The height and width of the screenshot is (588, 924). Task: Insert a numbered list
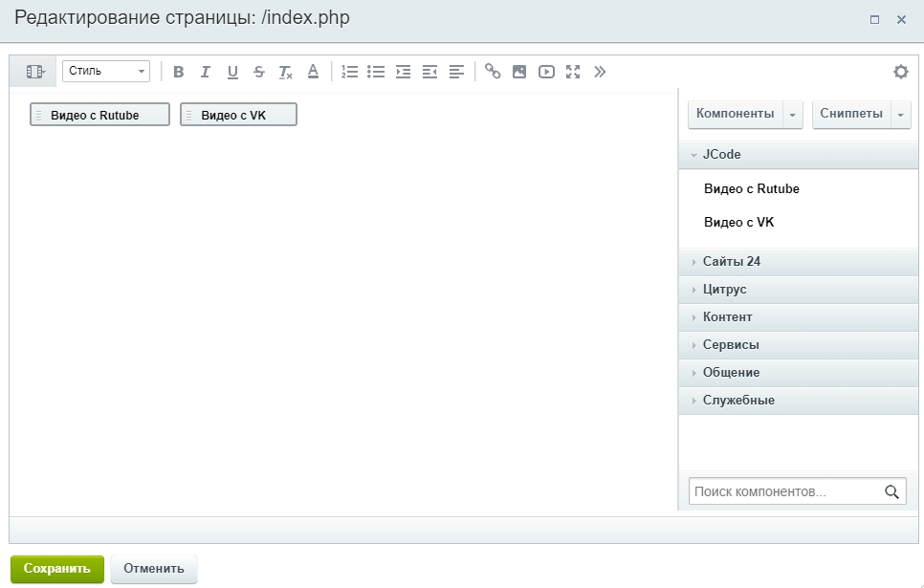350,72
